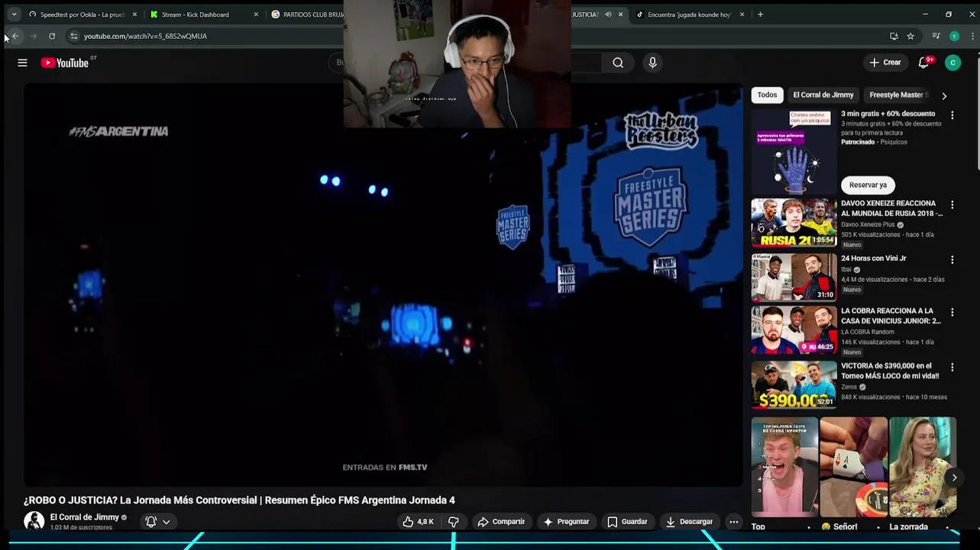Screen dimensions: 980x550
Task: Open the YouTube account avatar menu
Action: coord(953,63)
